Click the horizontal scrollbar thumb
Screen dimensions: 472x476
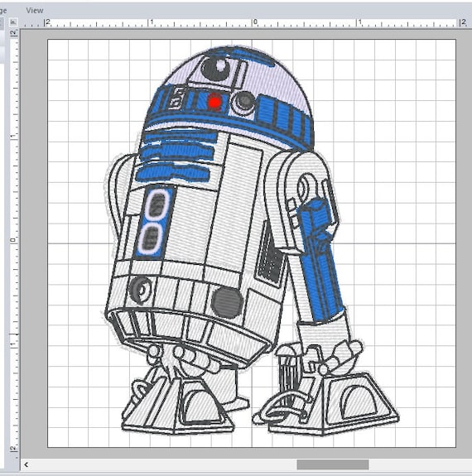[x=333, y=464]
